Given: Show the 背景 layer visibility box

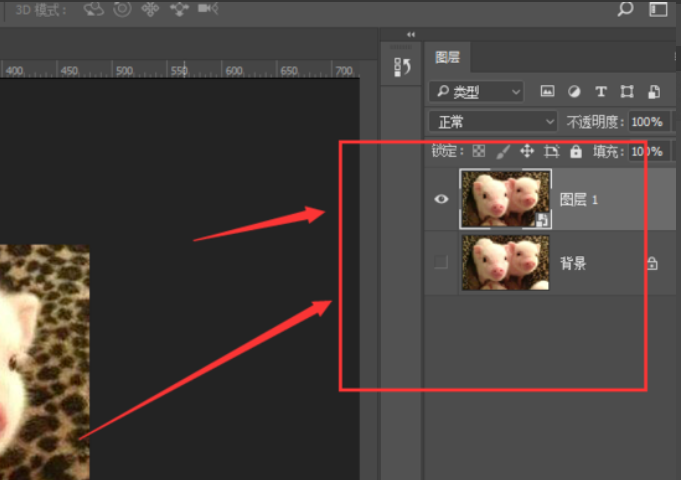Looking at the screenshot, I should pos(441,262).
